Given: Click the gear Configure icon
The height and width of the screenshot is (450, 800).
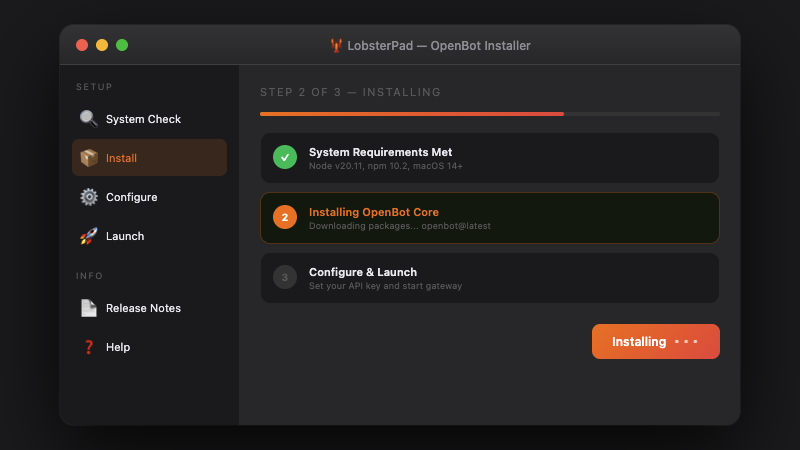Looking at the screenshot, I should coord(89,197).
